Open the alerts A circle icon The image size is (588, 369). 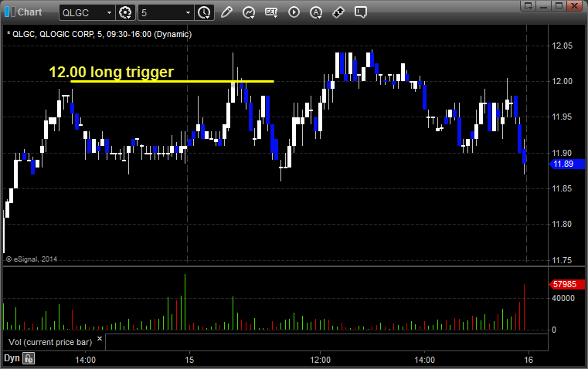[316, 12]
